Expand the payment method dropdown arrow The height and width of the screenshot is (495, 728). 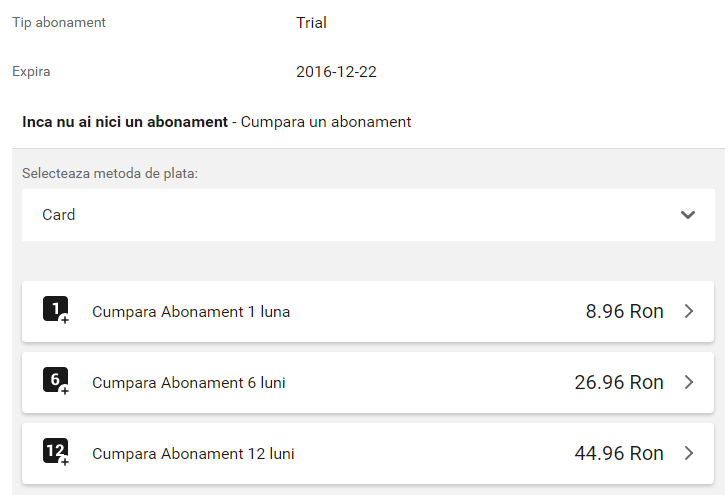coord(688,215)
